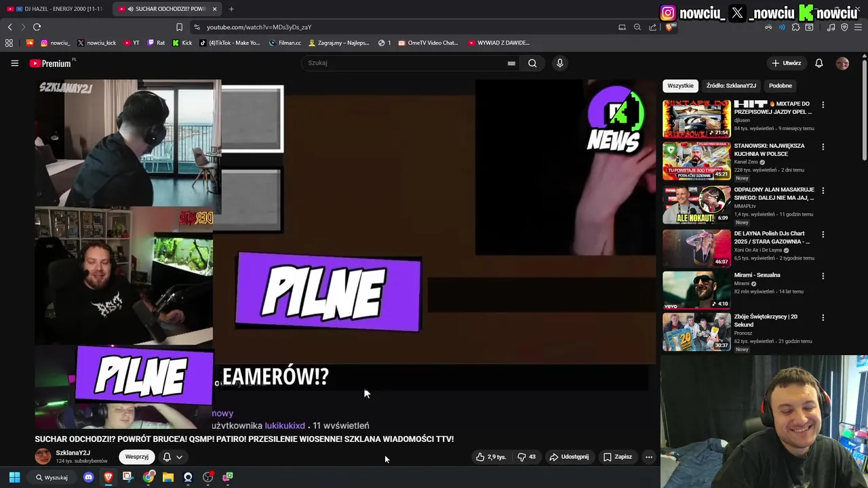Open more actions three-dot menu under video
This screenshot has height=488, width=868.
coord(648,457)
